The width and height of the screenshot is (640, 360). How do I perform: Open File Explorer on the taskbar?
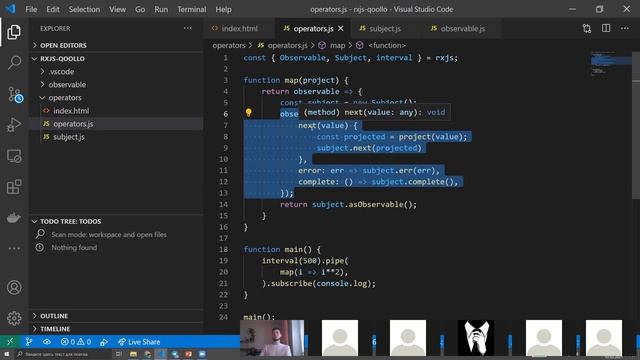tap(133, 354)
